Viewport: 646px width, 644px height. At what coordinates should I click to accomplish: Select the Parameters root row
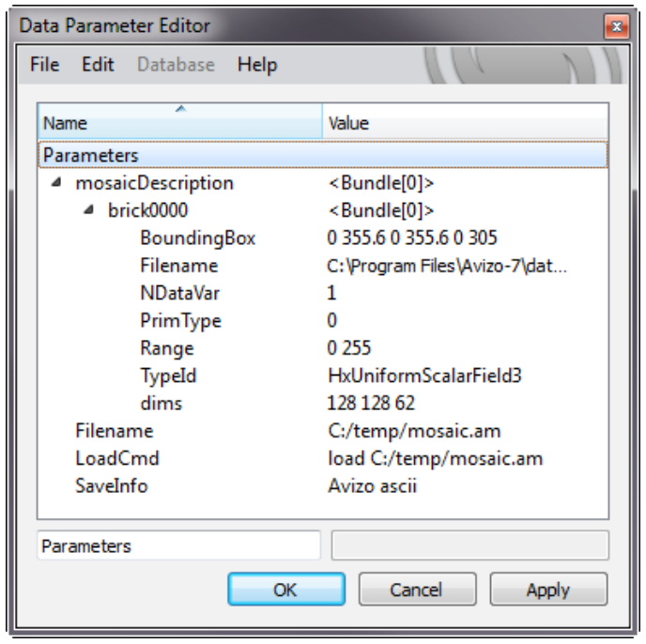click(x=323, y=155)
